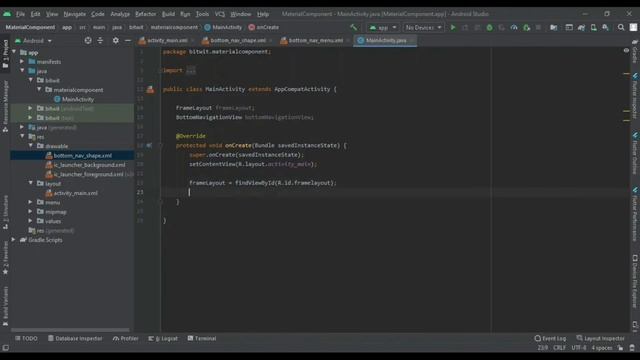
Task: Open the Logcat tool window button
Action: [163, 338]
